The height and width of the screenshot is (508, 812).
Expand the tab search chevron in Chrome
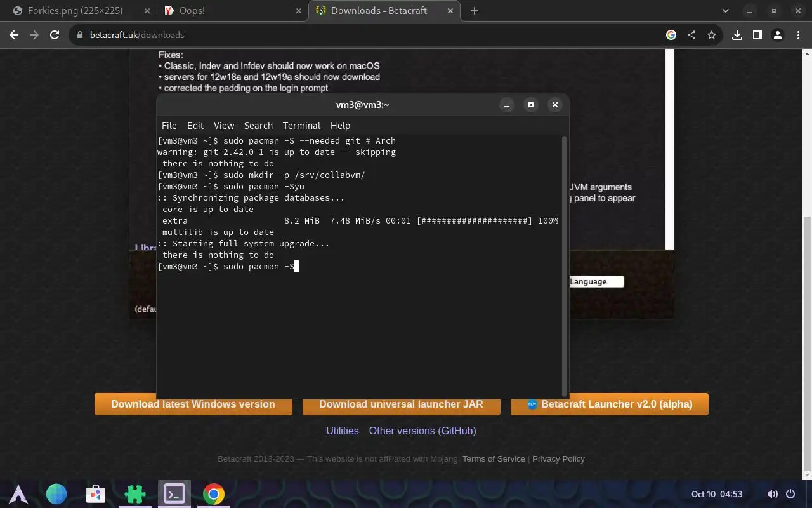point(726,11)
